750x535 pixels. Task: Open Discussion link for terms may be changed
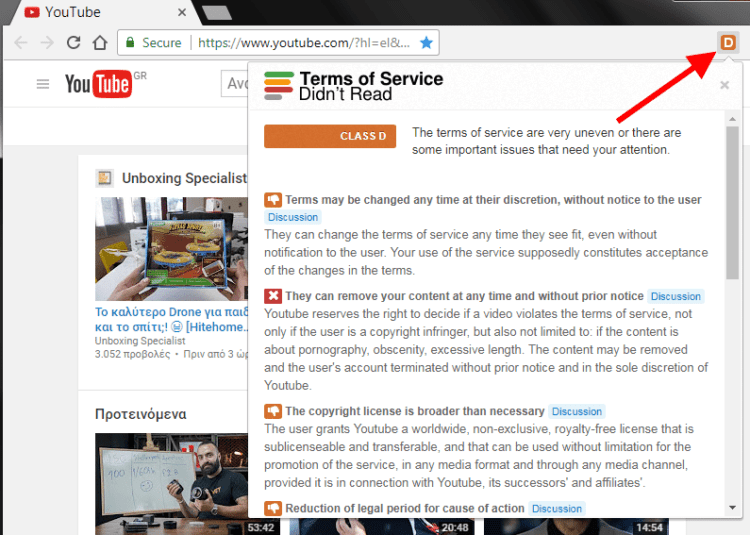pos(293,217)
